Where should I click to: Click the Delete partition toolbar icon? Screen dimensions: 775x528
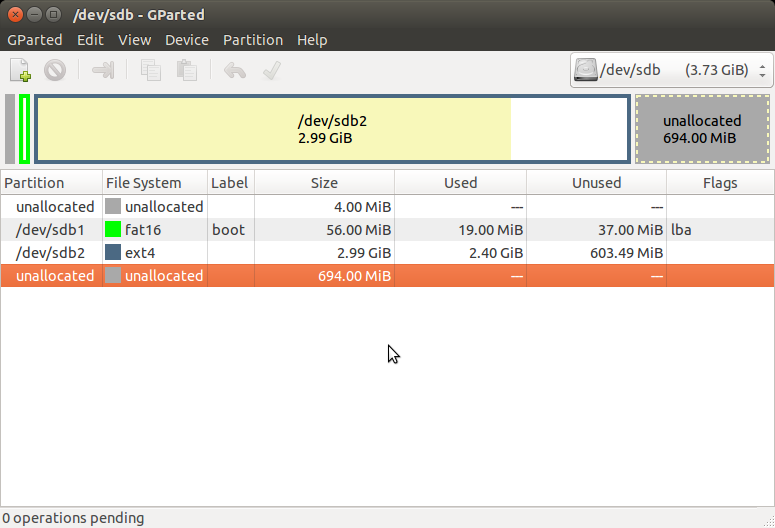(x=55, y=70)
